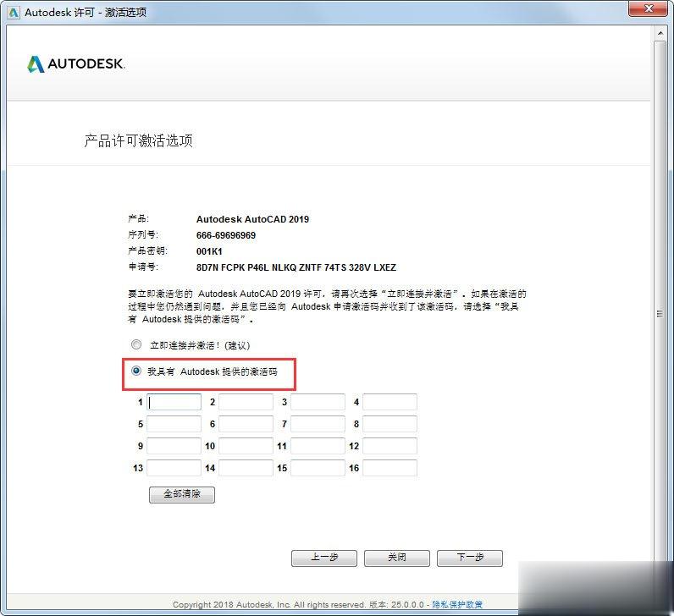This screenshot has width=674, height=616.
Task: Click the "关闭" close button
Action: pos(397,558)
